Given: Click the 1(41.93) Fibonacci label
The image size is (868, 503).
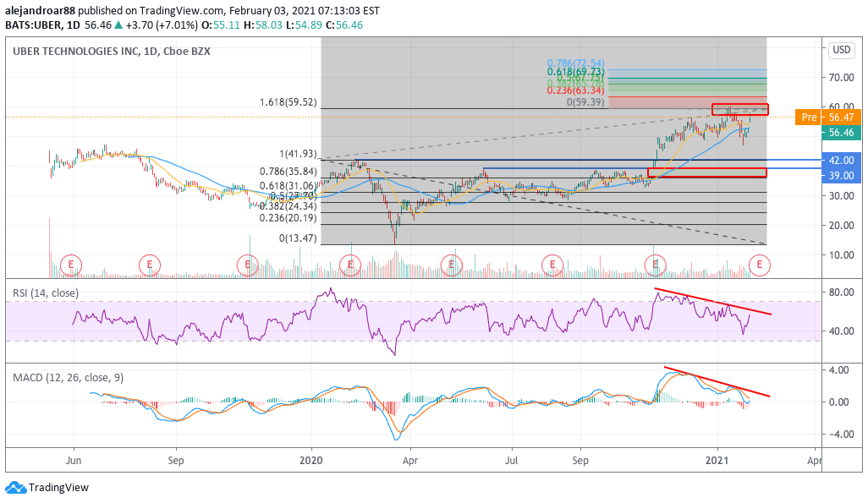Looking at the screenshot, I should pyautogui.click(x=298, y=155).
